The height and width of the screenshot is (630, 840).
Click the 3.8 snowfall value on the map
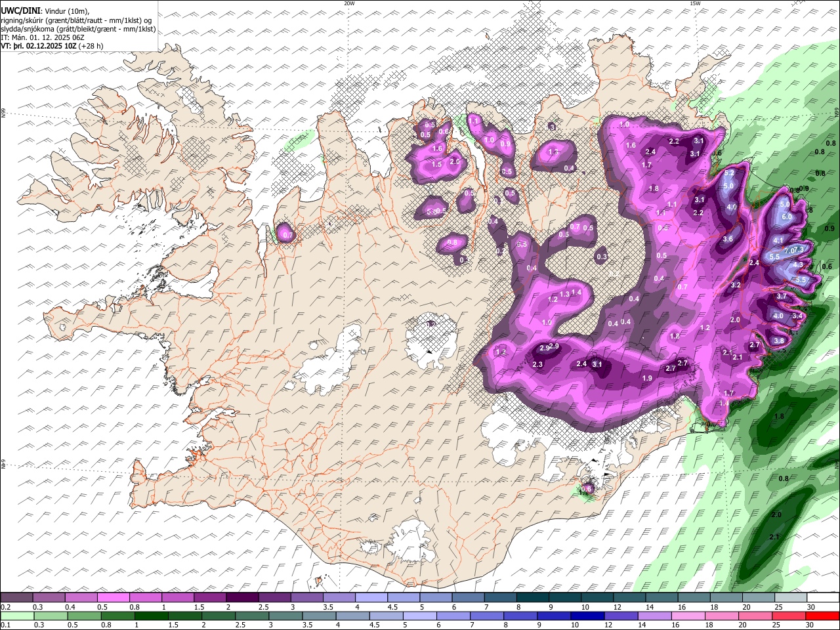tap(779, 341)
